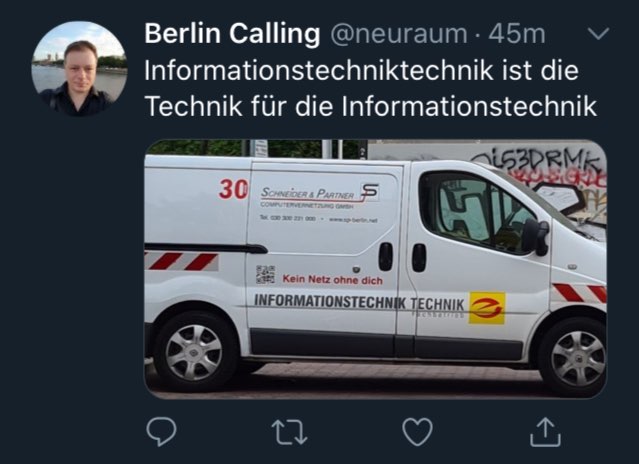639x464 pixels.
Task: Open the attached van photo
Action: point(376,269)
